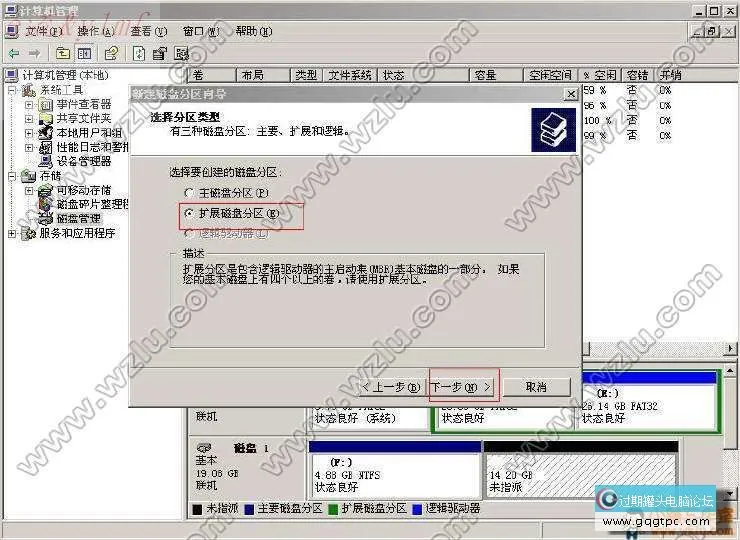The image size is (740, 540).
Task: Click the Forward arrow toolbar icon
Action: 34,53
